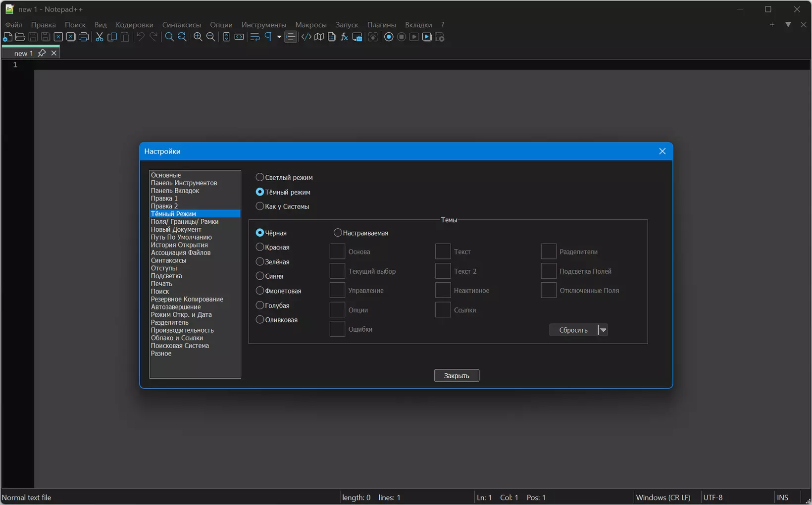Open a file with the folder icon
Viewport: 812px width, 505px height.
20,37
